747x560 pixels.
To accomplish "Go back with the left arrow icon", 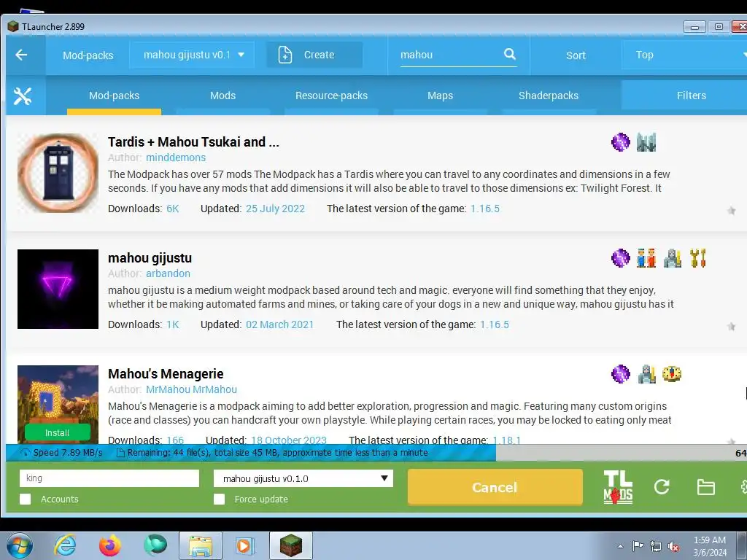I will pyautogui.click(x=21, y=55).
